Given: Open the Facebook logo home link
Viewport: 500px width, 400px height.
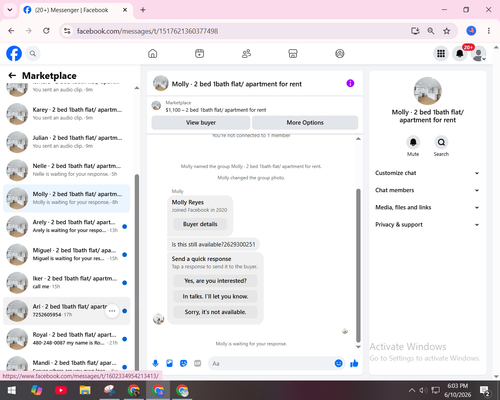Looking at the screenshot, I should pyautogui.click(x=14, y=53).
